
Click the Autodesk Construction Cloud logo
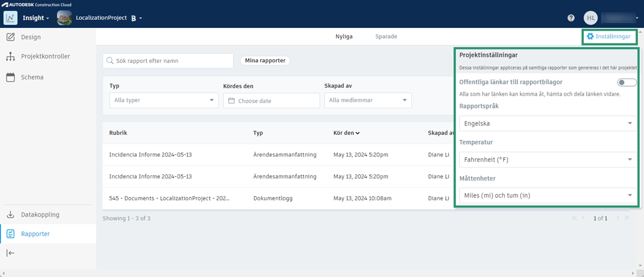pyautogui.click(x=37, y=4)
